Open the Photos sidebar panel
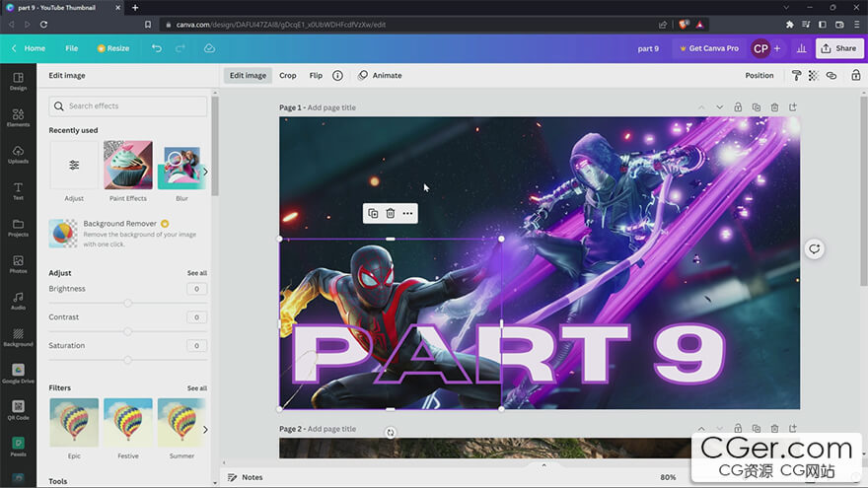 tap(19, 264)
